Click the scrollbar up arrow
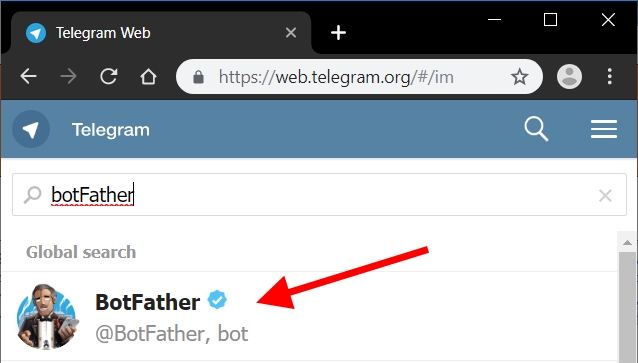Image resolution: width=638 pixels, height=363 pixels. coord(627,243)
